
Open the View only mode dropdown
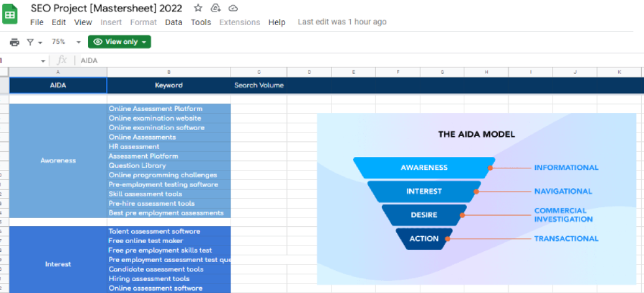119,42
